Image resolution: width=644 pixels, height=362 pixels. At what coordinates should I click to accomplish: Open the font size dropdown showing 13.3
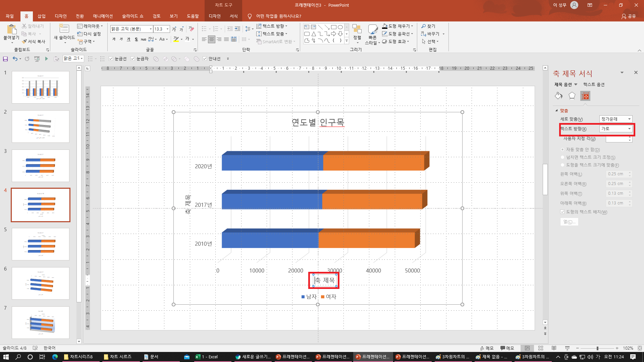click(167, 29)
